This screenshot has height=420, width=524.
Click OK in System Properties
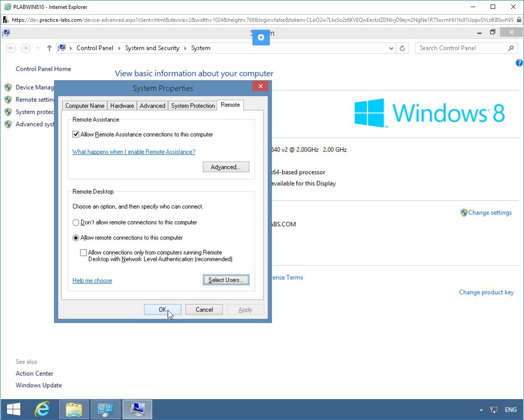(x=162, y=310)
